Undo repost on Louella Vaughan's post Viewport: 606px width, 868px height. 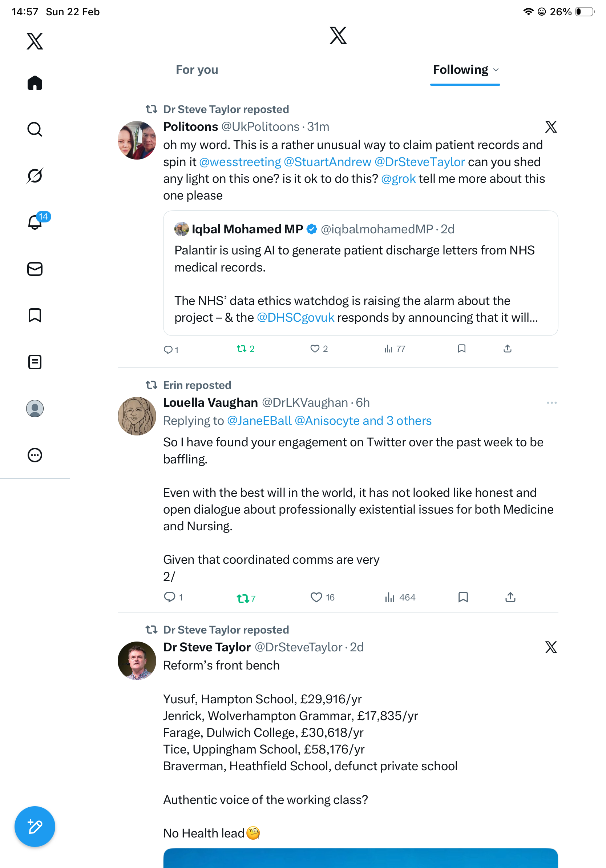click(x=243, y=598)
